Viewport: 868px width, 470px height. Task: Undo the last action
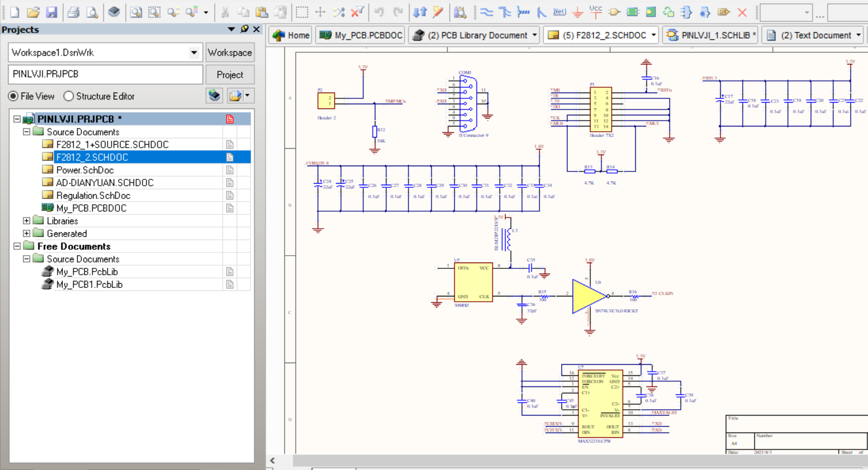point(379,12)
